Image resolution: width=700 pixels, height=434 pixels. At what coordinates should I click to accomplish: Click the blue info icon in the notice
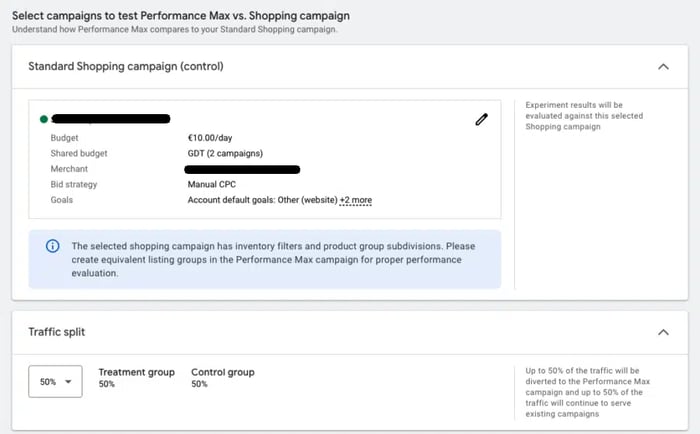(52, 246)
